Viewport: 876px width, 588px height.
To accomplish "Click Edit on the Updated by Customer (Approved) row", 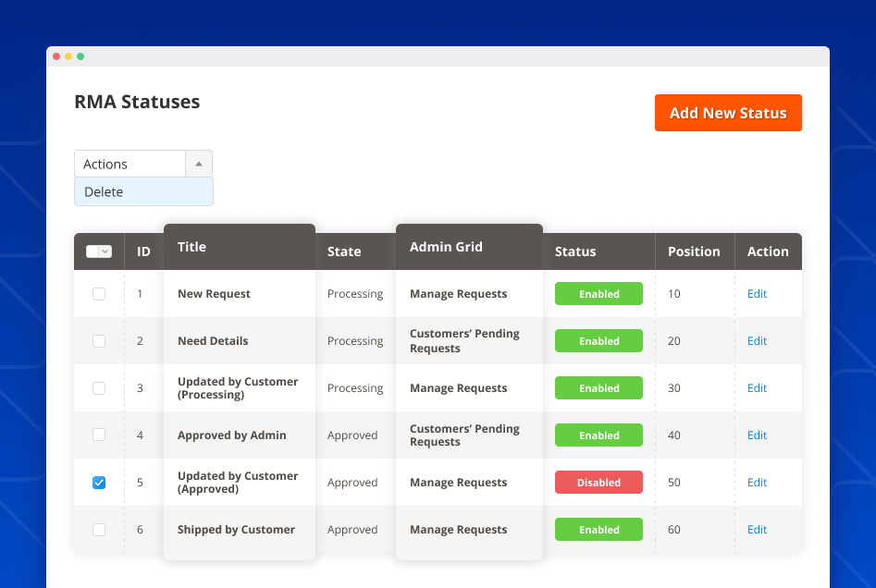I will pyautogui.click(x=757, y=482).
